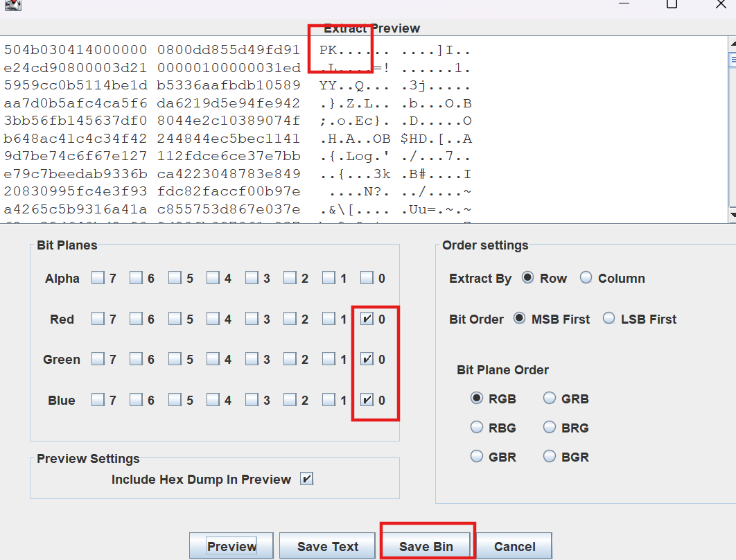The height and width of the screenshot is (560, 736).
Task: Click the Save Text button
Action: pyautogui.click(x=328, y=546)
